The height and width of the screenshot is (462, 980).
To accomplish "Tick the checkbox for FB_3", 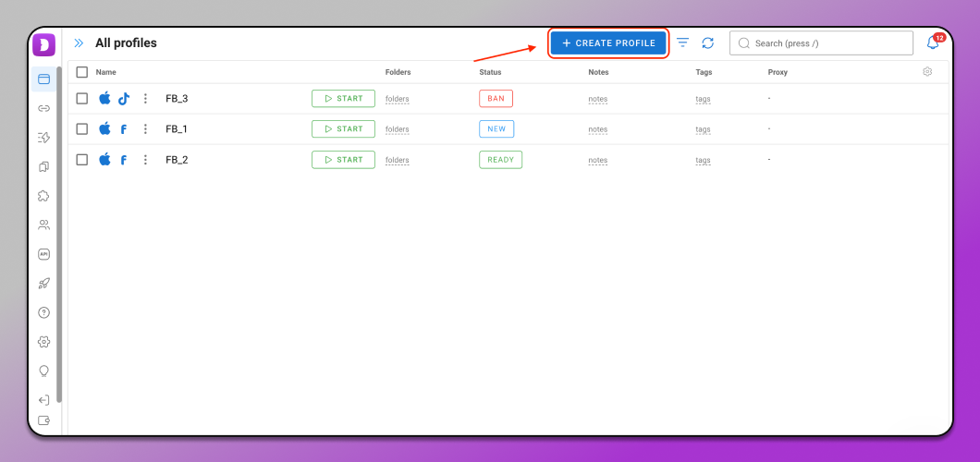I will (82, 98).
